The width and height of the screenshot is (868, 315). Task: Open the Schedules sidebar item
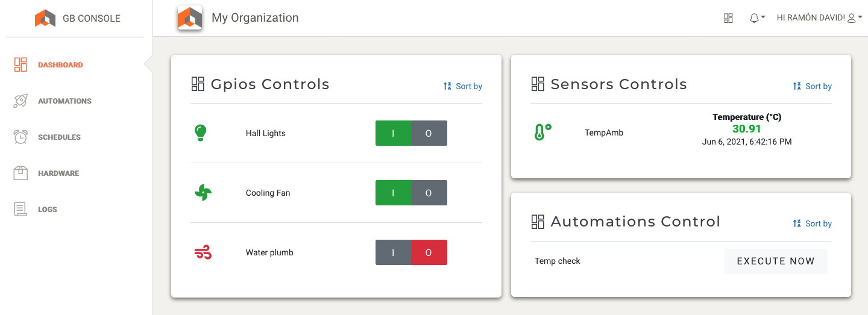pos(59,137)
